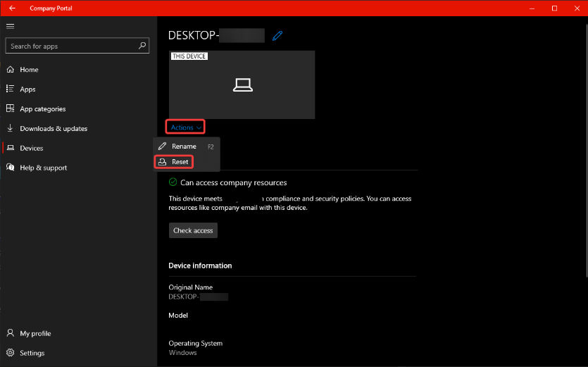588x367 pixels.
Task: Choose Rename from Actions menu
Action: tap(187, 147)
